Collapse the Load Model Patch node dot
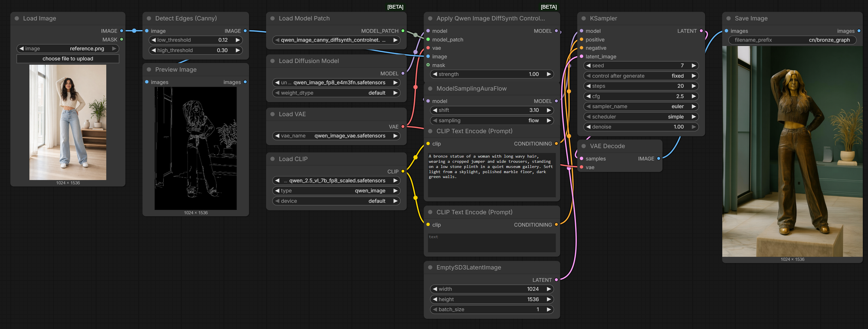The width and height of the screenshot is (868, 329). pyautogui.click(x=273, y=19)
